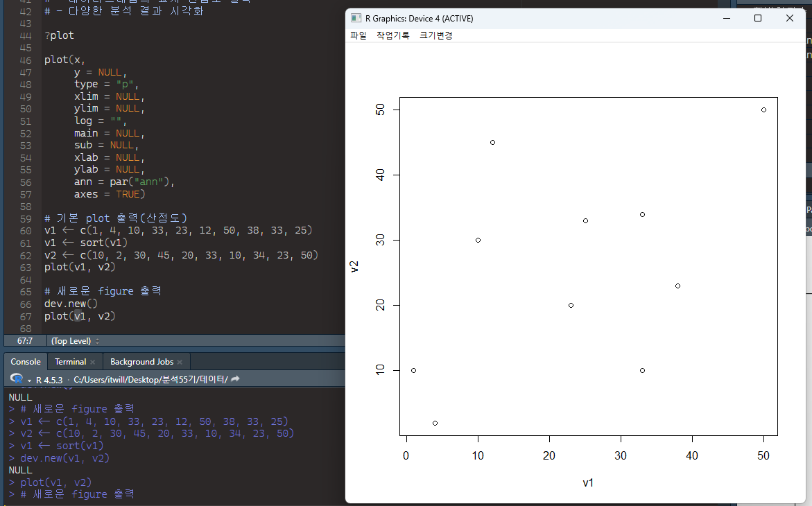Screen dimensions: 812x506
Task: Switch to the Terminal tab
Action: pos(71,362)
